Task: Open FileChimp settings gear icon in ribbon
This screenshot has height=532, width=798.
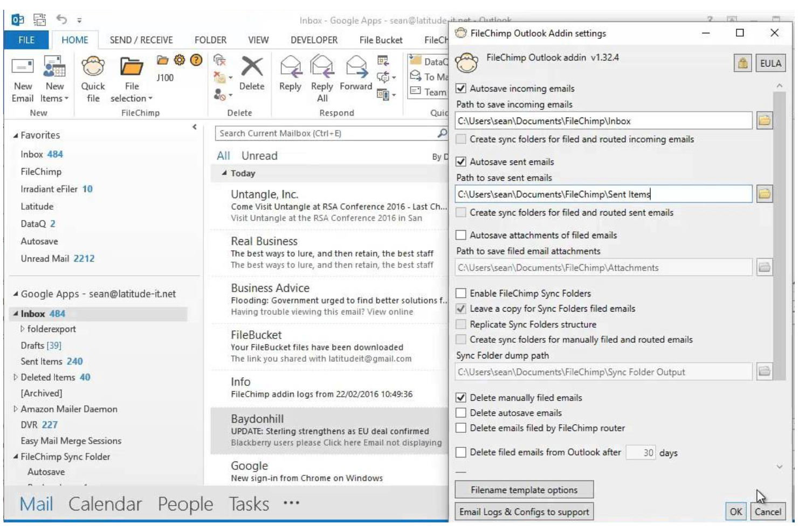Action: (x=180, y=60)
